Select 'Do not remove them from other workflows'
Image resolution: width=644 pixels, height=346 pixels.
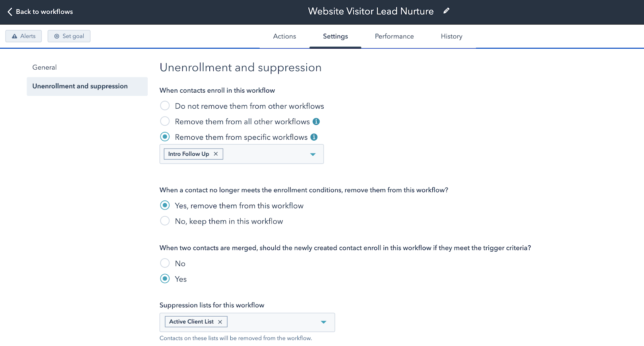click(165, 106)
